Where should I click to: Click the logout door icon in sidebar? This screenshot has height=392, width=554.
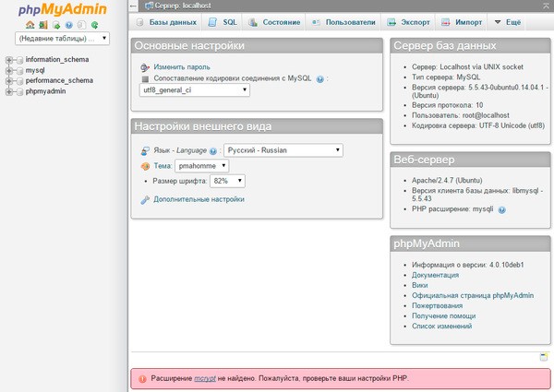[x=43, y=25]
